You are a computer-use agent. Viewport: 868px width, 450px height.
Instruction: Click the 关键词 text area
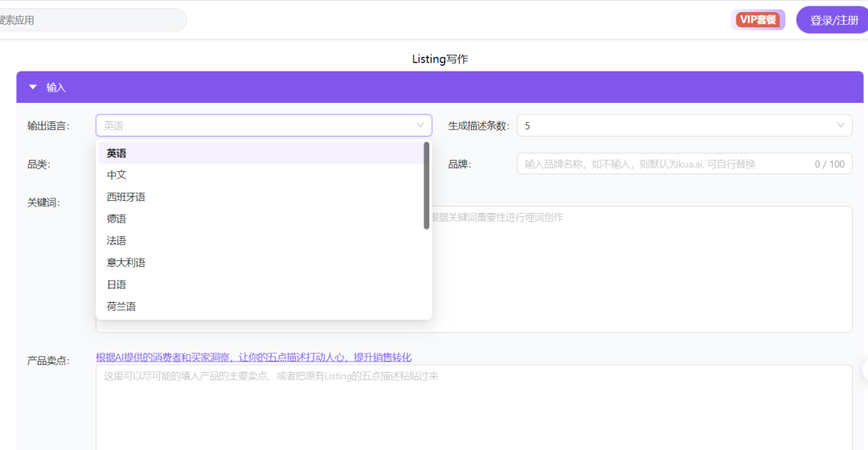(642, 269)
